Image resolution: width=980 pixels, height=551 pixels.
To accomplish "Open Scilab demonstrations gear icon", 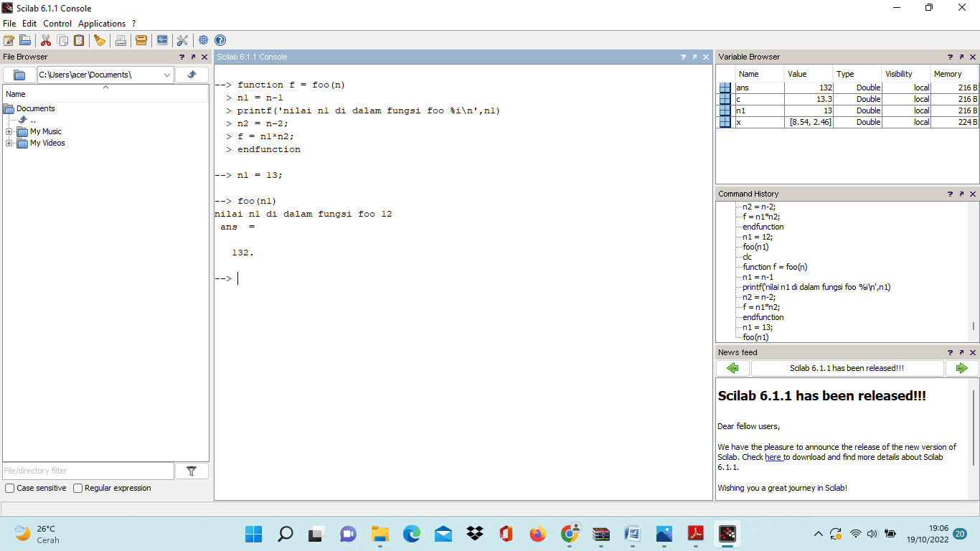I will tap(204, 40).
